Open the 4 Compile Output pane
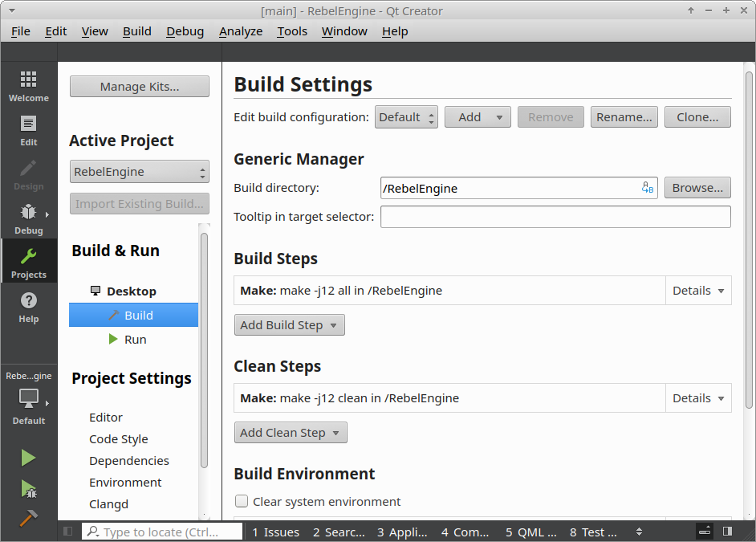756x542 pixels. point(465,532)
